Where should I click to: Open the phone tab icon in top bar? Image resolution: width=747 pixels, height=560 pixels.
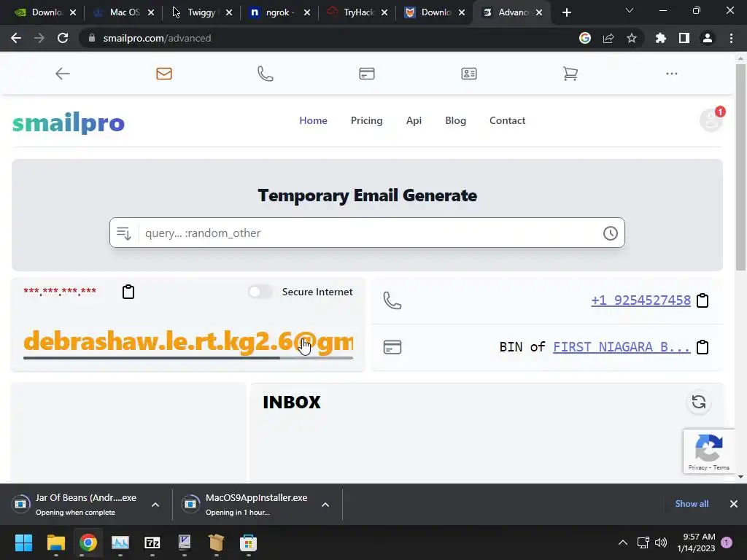tap(266, 74)
